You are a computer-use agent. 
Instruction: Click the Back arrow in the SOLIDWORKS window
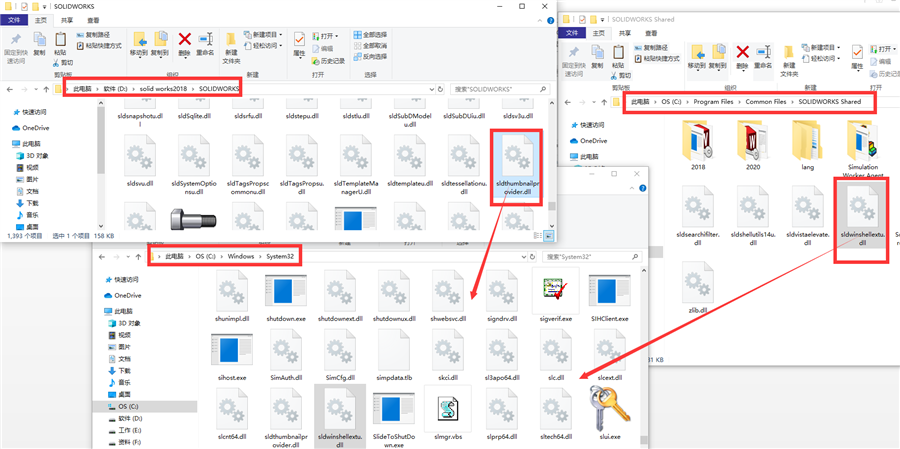pos(9,90)
